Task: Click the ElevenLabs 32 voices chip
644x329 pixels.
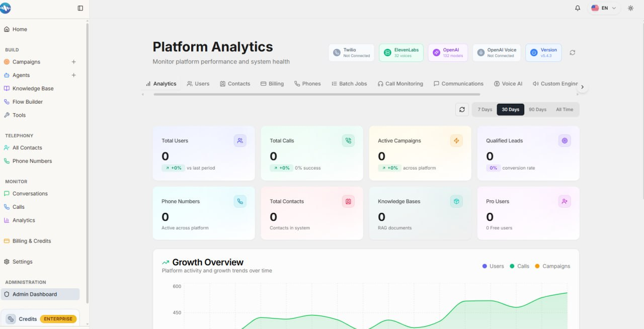Action: (401, 53)
